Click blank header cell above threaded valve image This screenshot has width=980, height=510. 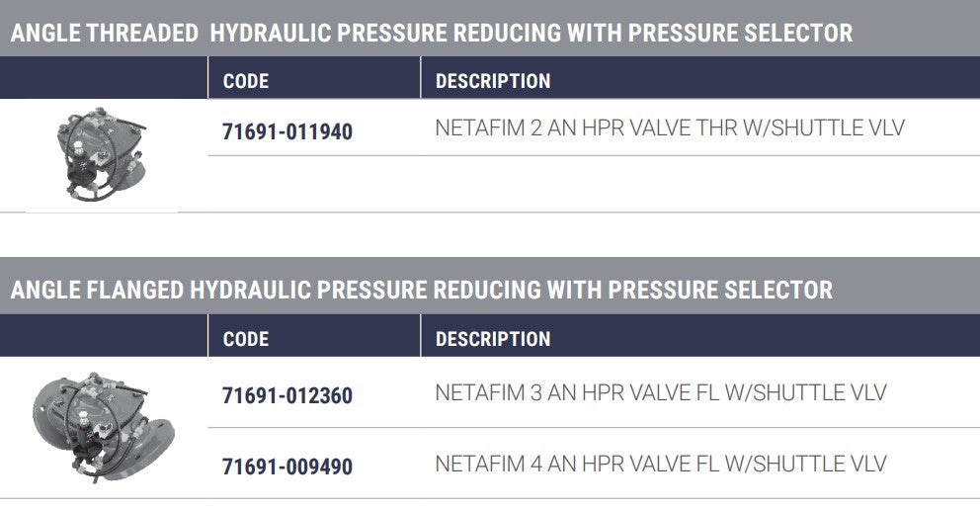point(104,79)
